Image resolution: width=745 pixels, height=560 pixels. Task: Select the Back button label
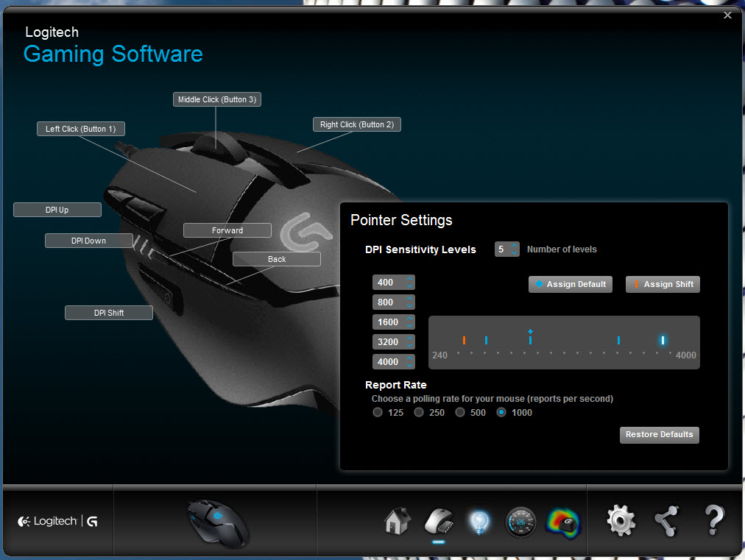(277, 259)
